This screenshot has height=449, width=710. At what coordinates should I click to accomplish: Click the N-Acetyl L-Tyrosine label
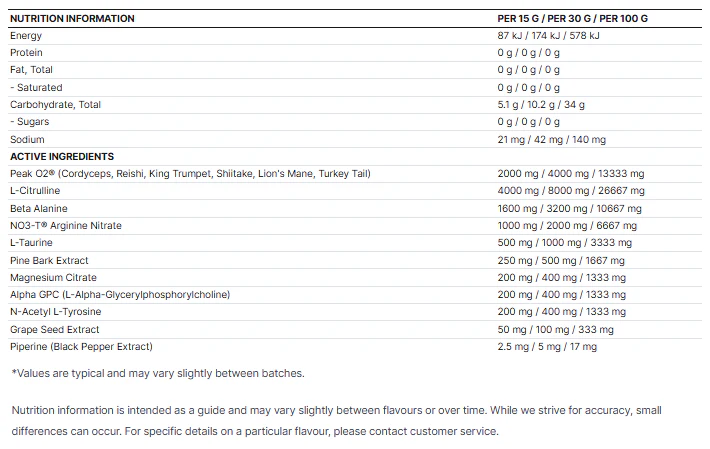(56, 311)
